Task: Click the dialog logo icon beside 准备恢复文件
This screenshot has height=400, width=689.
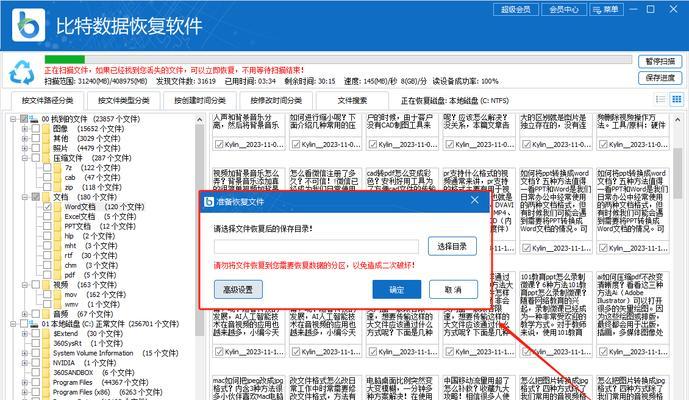Action: pos(209,202)
